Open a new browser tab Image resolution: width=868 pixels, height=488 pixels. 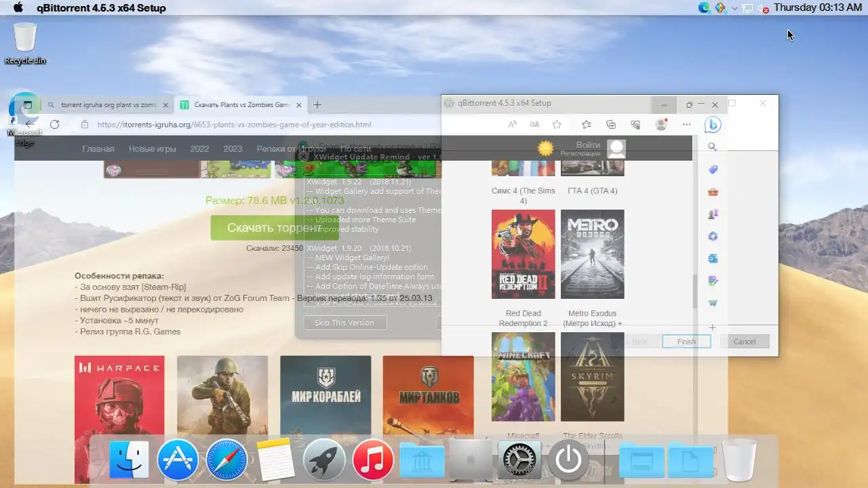point(317,104)
